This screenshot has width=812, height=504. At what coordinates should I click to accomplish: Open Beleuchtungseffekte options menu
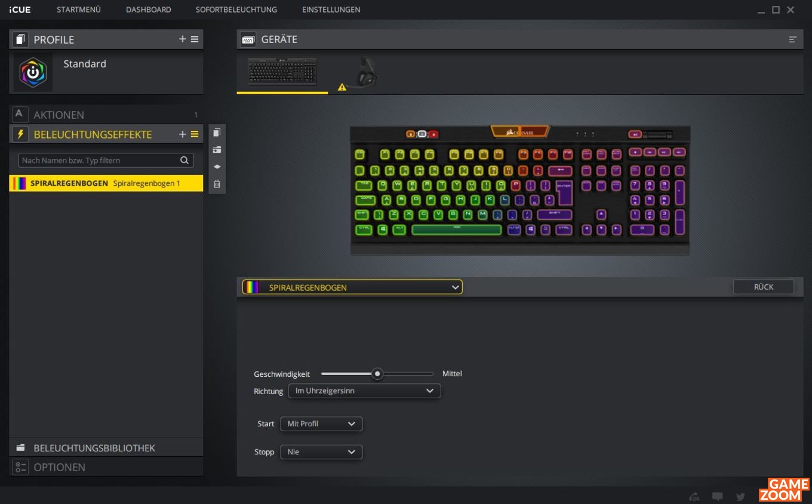click(x=195, y=134)
